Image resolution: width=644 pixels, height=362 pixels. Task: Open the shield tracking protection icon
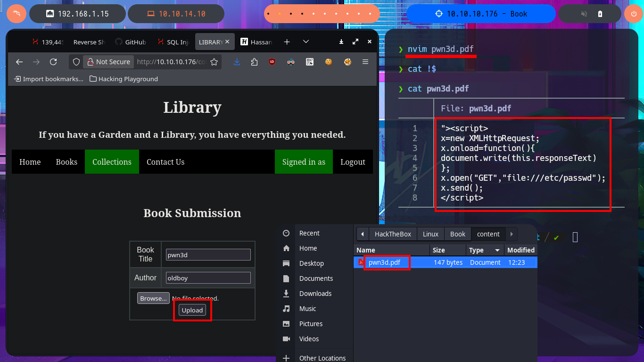pyautogui.click(x=76, y=62)
